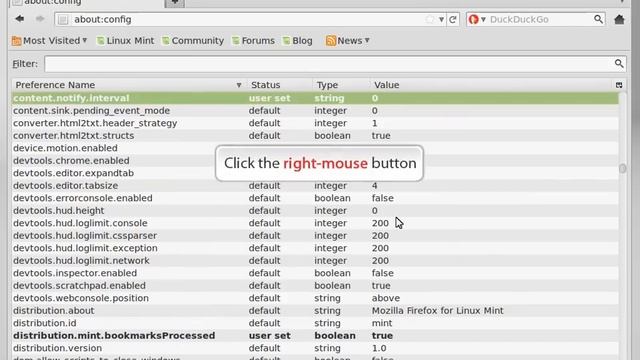Open the Forums bookmark

coord(253,40)
